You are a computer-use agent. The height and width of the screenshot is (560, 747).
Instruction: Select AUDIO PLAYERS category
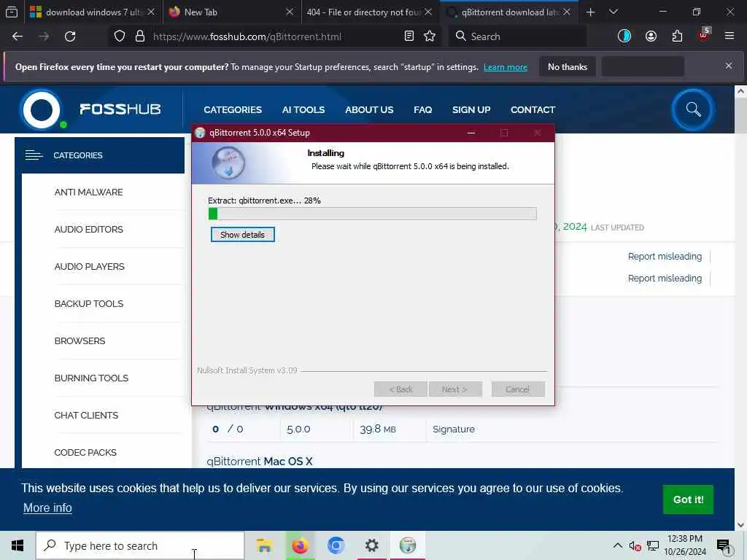[x=89, y=266]
